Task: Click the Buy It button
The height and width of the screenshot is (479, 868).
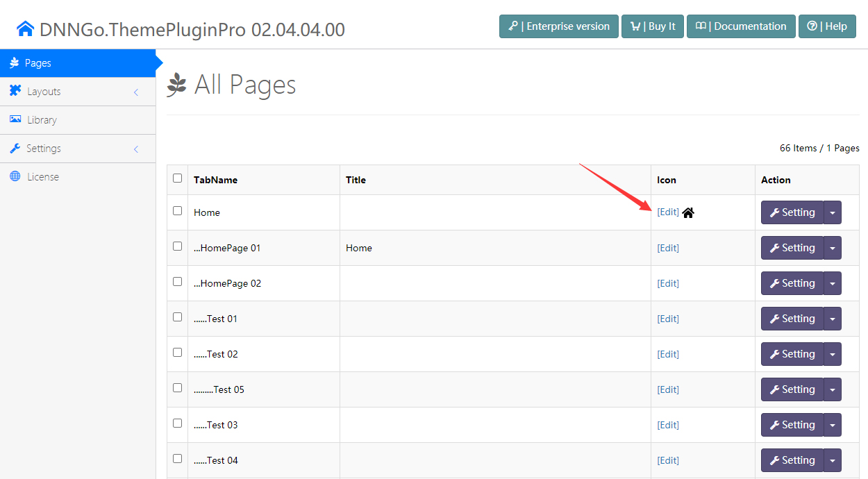Action: (x=653, y=26)
